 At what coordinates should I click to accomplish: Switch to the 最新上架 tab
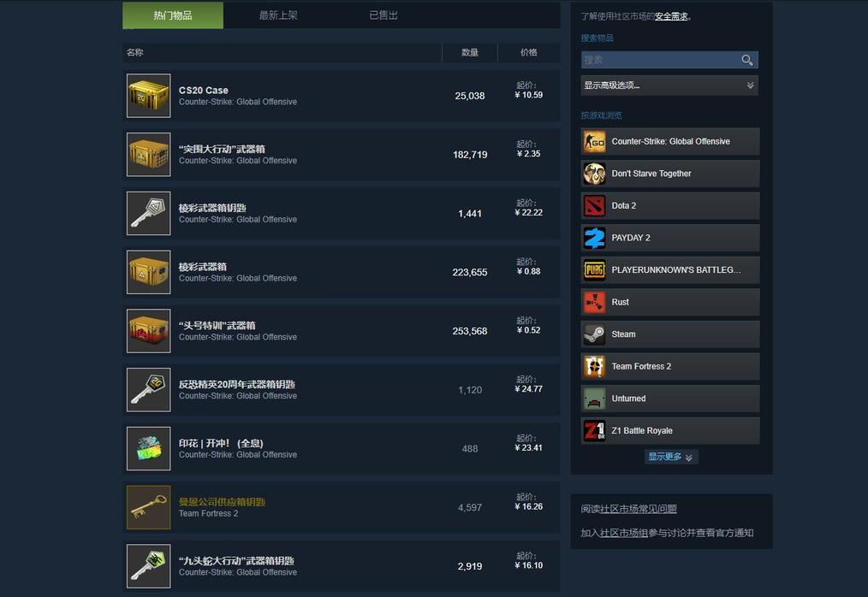pyautogui.click(x=278, y=15)
